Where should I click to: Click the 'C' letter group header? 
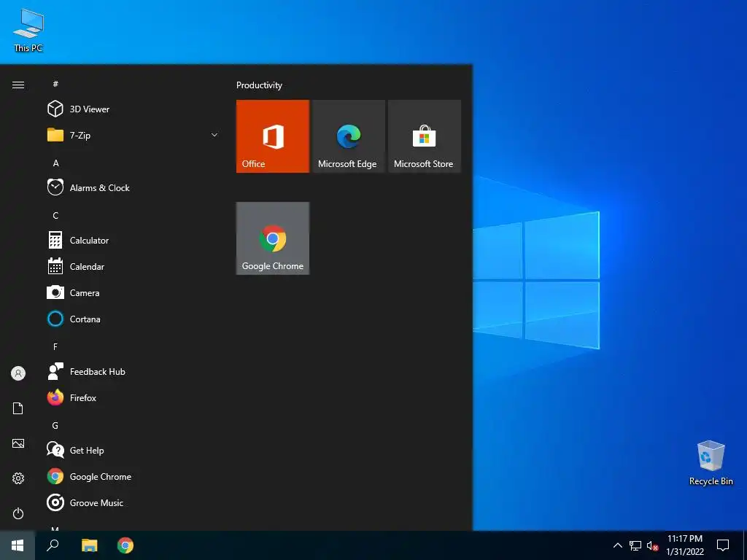click(55, 215)
